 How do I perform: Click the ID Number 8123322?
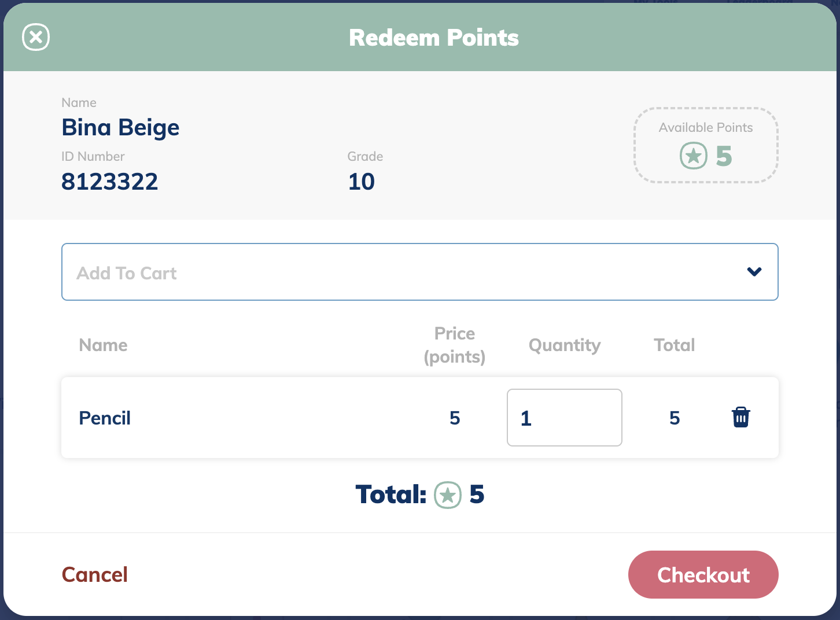pos(110,181)
